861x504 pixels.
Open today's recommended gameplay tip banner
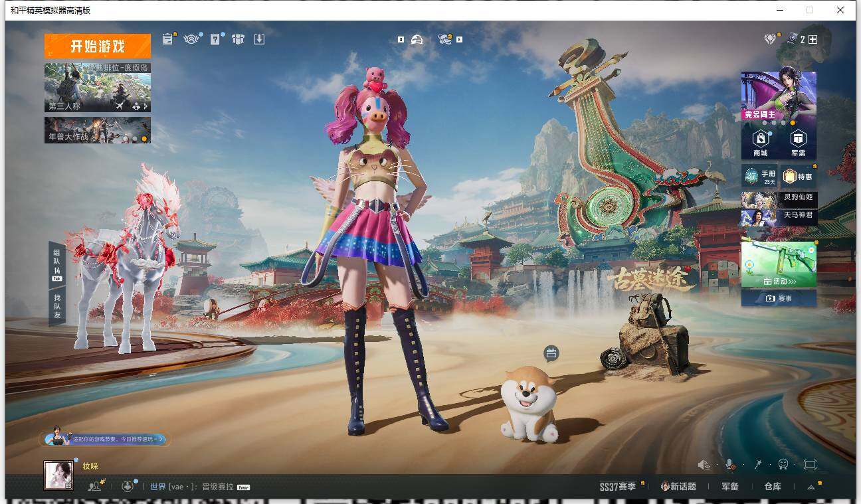pos(105,438)
